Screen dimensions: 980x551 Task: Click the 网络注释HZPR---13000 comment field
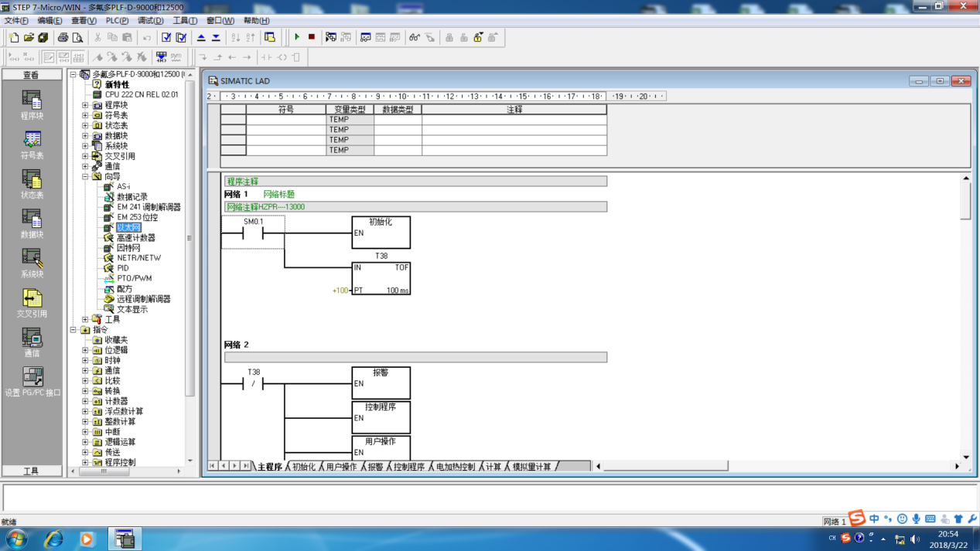(415, 207)
